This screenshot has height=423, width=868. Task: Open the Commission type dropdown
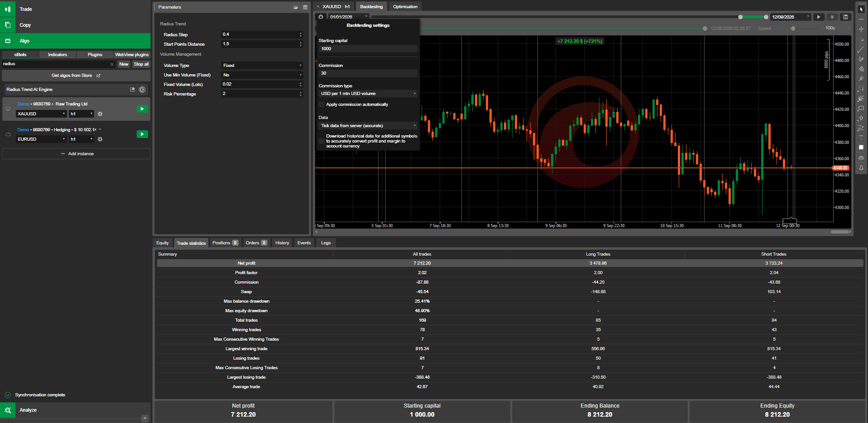(x=368, y=94)
